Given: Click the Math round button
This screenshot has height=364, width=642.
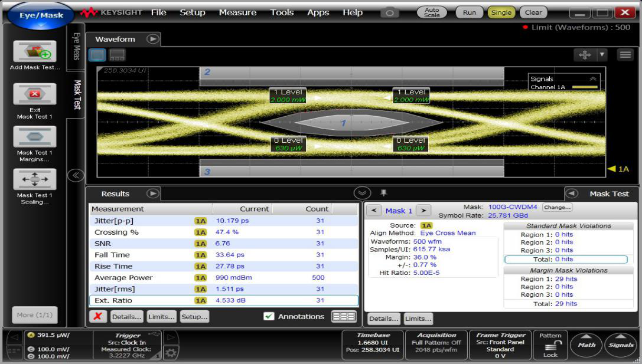Looking at the screenshot, I should point(586,345).
